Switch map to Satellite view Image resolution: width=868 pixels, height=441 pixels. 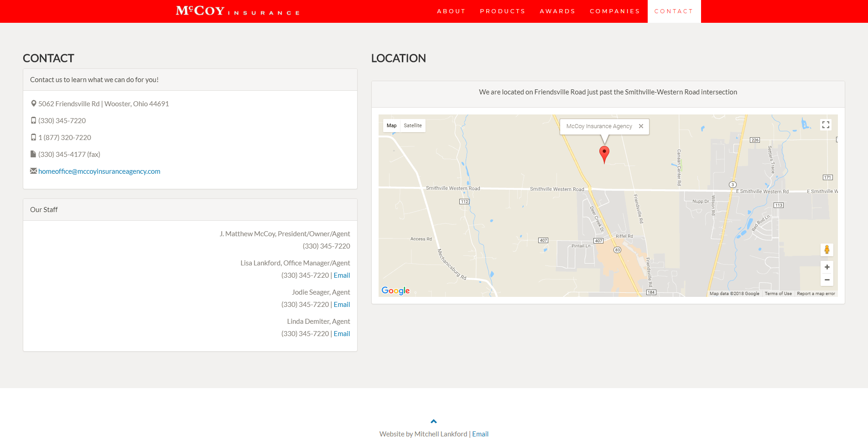coord(413,125)
